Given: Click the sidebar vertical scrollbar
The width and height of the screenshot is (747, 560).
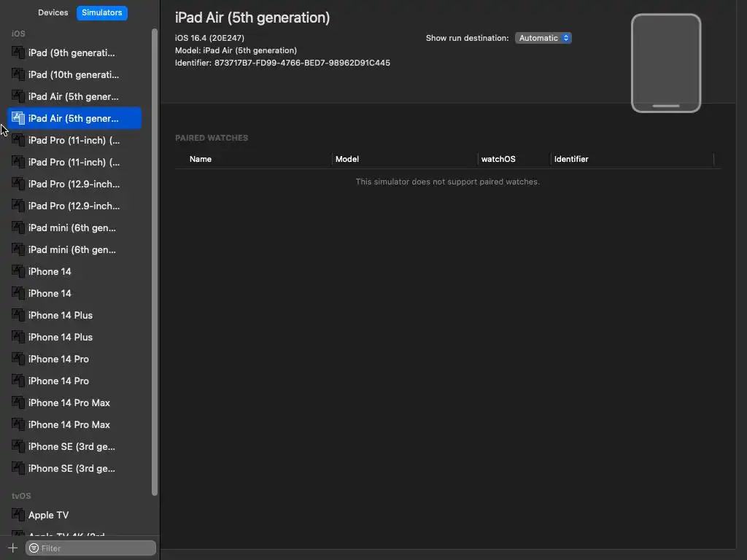Looking at the screenshot, I should (x=155, y=262).
